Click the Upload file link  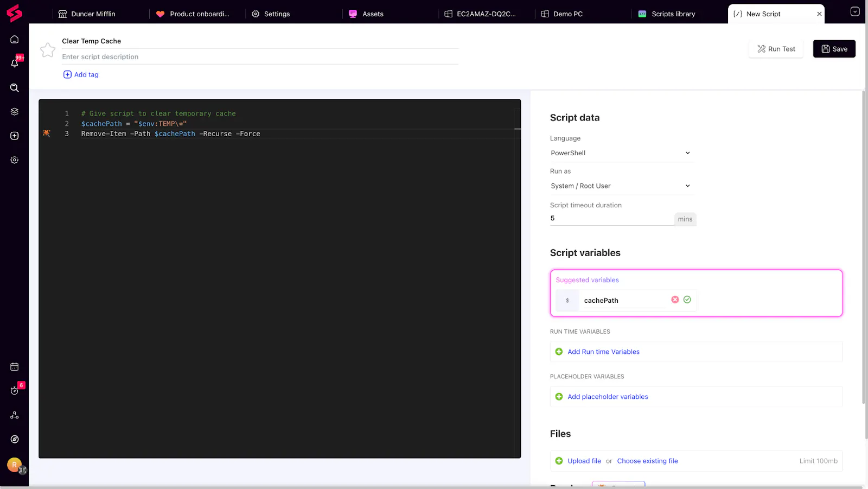coord(584,461)
